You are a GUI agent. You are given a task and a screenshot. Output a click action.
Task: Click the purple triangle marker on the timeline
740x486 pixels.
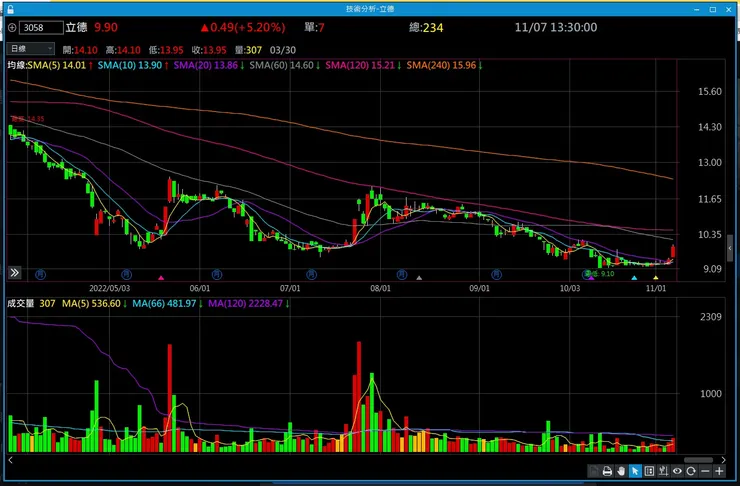591,278
